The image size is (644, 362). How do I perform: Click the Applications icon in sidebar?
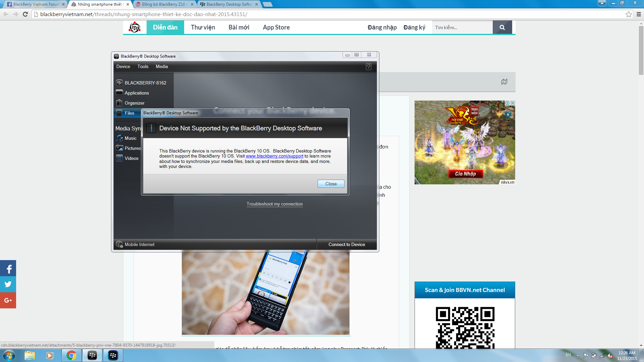(x=119, y=92)
